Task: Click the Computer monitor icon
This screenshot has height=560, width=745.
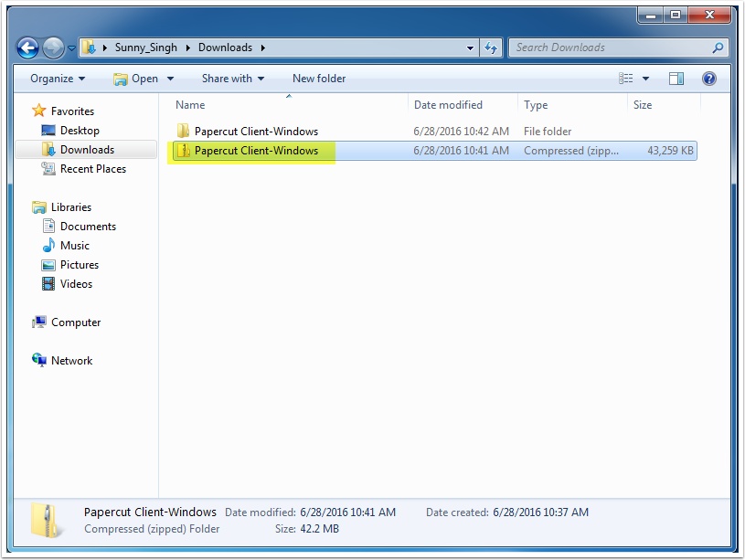Action: pyautogui.click(x=39, y=322)
